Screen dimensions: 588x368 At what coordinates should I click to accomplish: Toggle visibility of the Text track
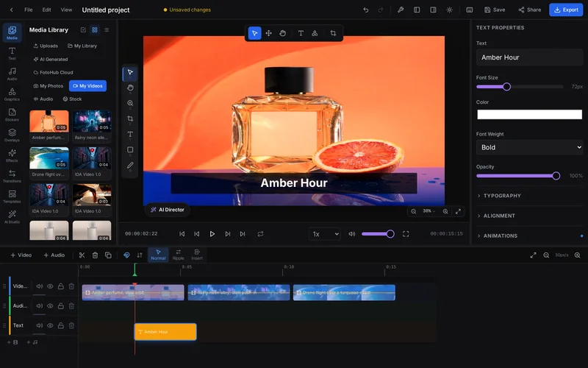(50, 325)
